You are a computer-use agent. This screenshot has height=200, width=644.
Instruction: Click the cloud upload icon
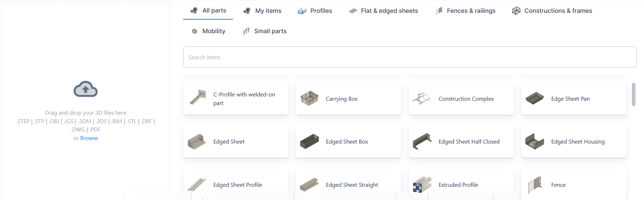coord(85,89)
